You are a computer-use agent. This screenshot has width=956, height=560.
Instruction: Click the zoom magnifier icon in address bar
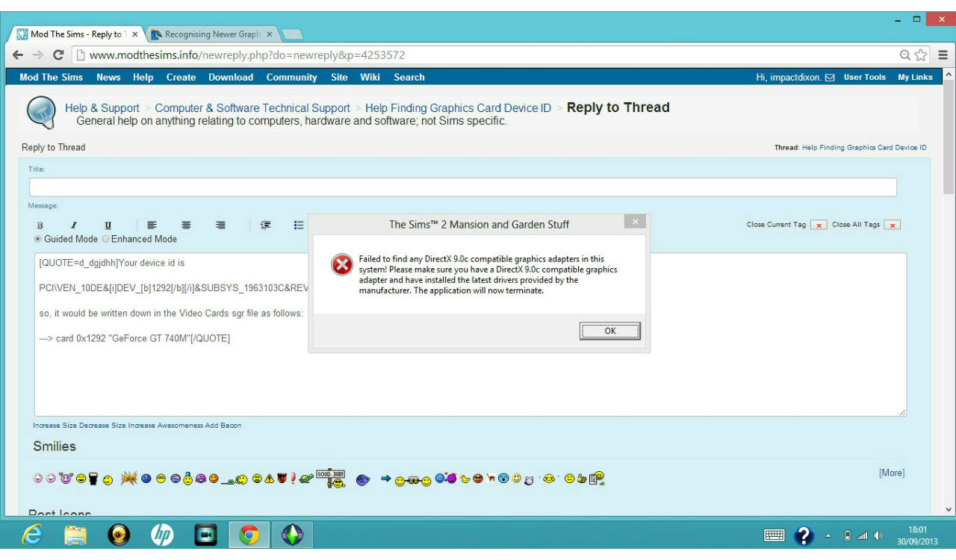(x=905, y=55)
